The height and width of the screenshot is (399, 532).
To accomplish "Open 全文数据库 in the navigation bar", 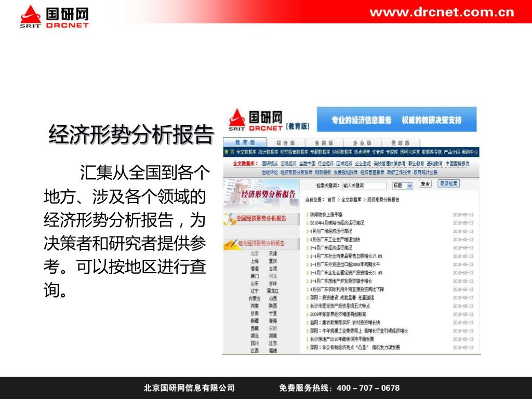I will pos(246,152).
